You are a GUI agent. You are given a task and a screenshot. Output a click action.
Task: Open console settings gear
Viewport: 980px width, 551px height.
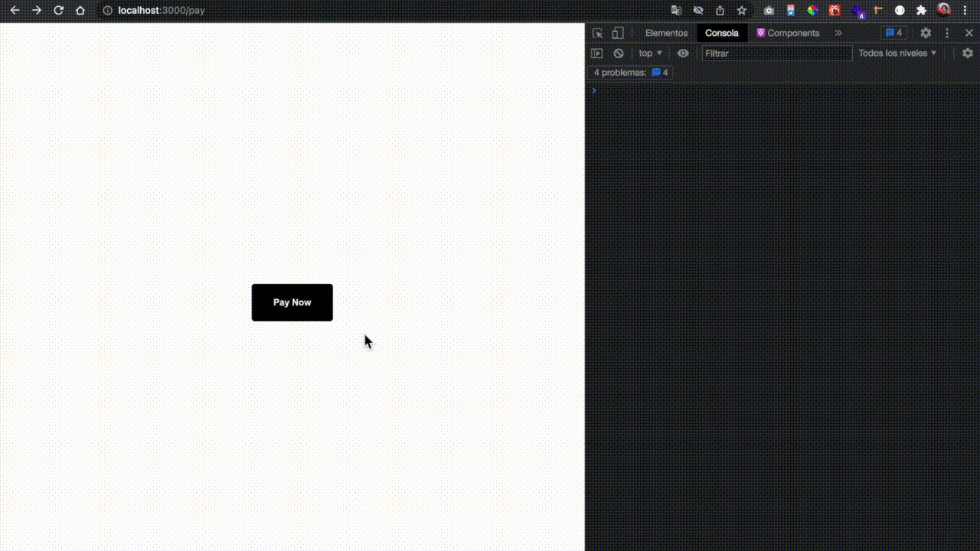coord(968,53)
